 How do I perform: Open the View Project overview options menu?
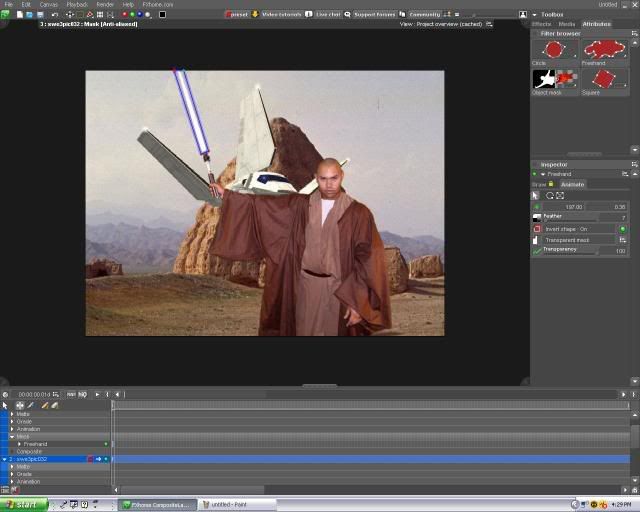[489, 24]
